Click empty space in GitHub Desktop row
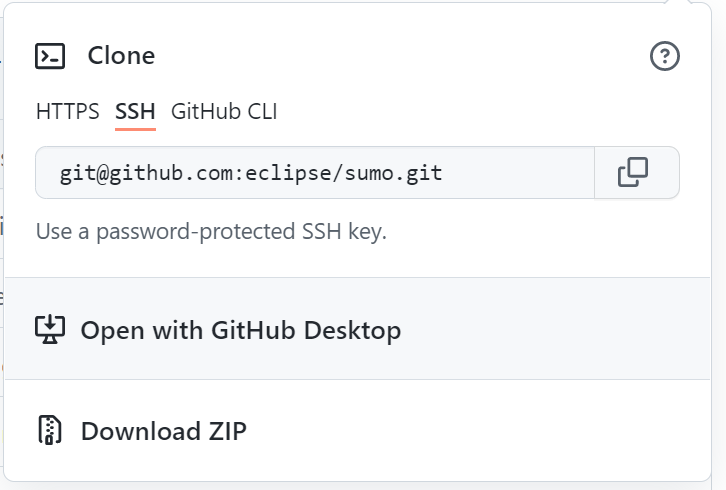This screenshot has height=490, width=726. pyautogui.click(x=560, y=330)
